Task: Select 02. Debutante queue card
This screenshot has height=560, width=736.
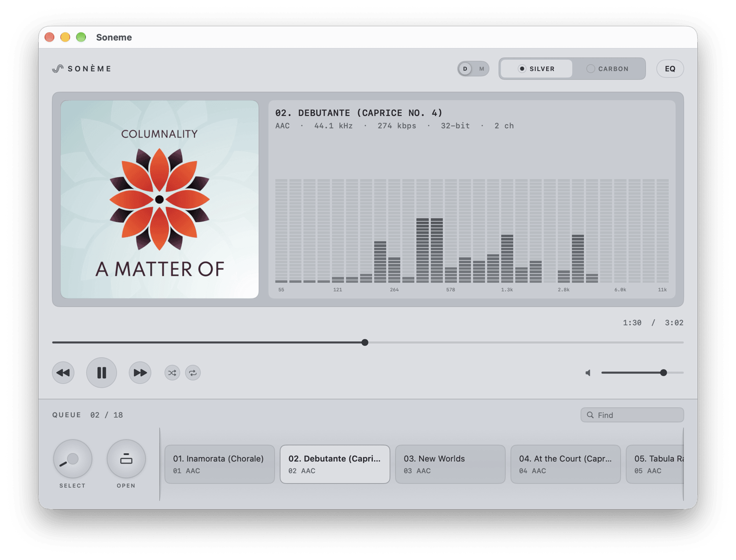Action: pos(335,464)
